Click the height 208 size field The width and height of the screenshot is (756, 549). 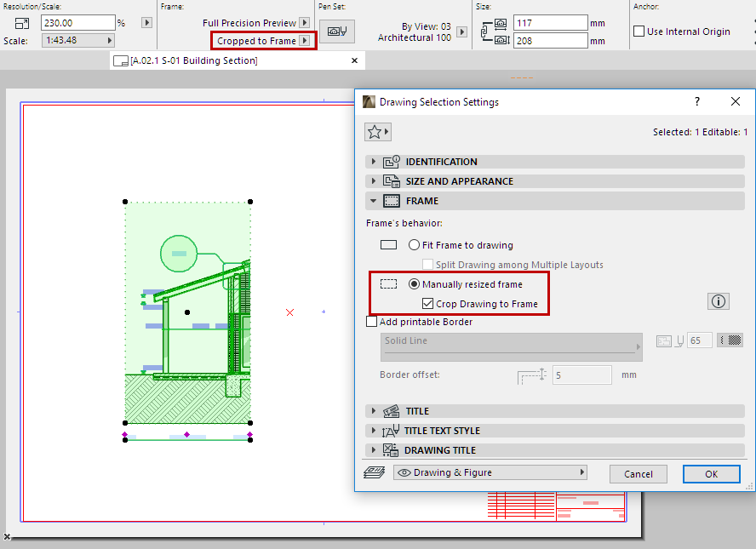point(551,41)
